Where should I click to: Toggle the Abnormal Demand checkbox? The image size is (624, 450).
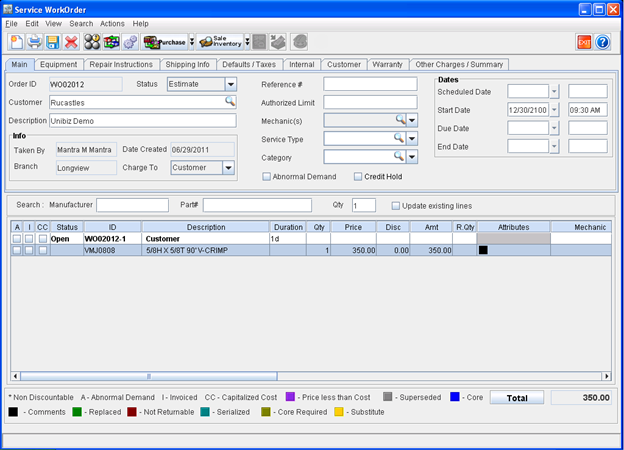(266, 176)
